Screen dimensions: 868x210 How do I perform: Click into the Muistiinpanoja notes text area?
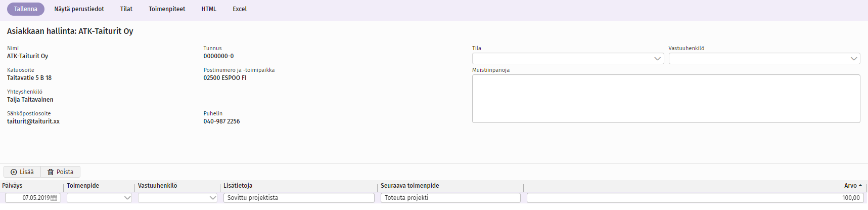pyautogui.click(x=666, y=99)
